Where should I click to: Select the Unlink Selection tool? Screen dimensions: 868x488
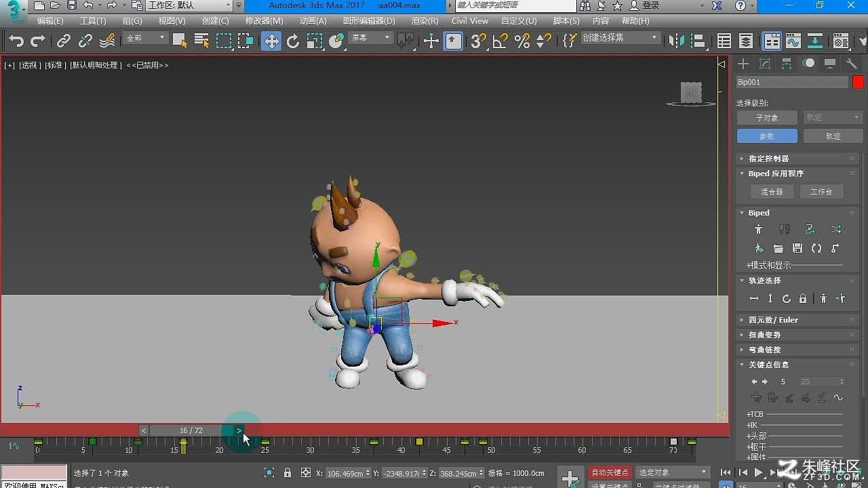(85, 41)
